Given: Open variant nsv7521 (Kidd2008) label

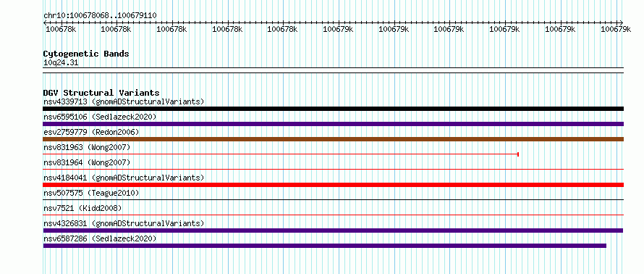Looking at the screenshot, I should point(82,208).
